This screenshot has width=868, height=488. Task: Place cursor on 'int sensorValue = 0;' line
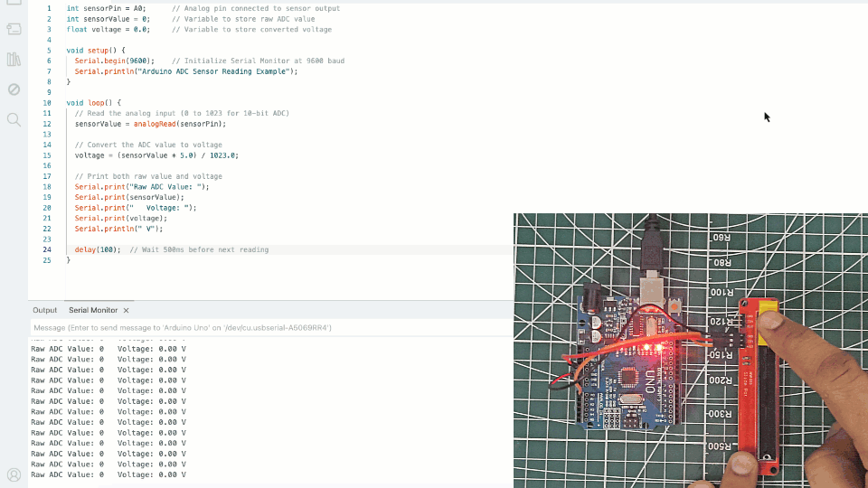click(x=108, y=19)
